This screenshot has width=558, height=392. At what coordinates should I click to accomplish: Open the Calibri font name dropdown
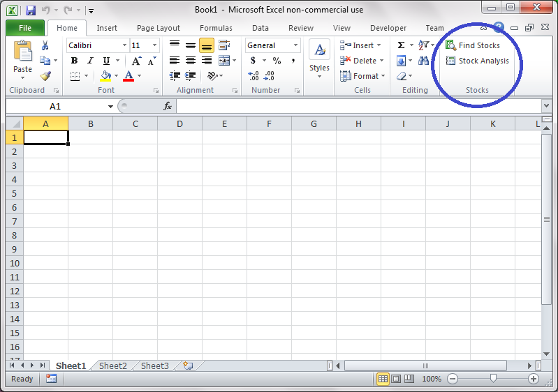tap(124, 45)
